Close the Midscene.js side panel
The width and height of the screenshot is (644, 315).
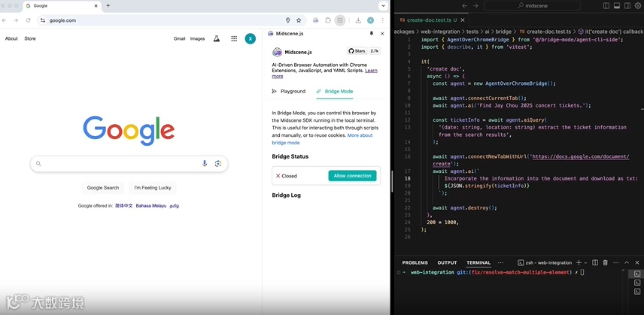pos(382,34)
